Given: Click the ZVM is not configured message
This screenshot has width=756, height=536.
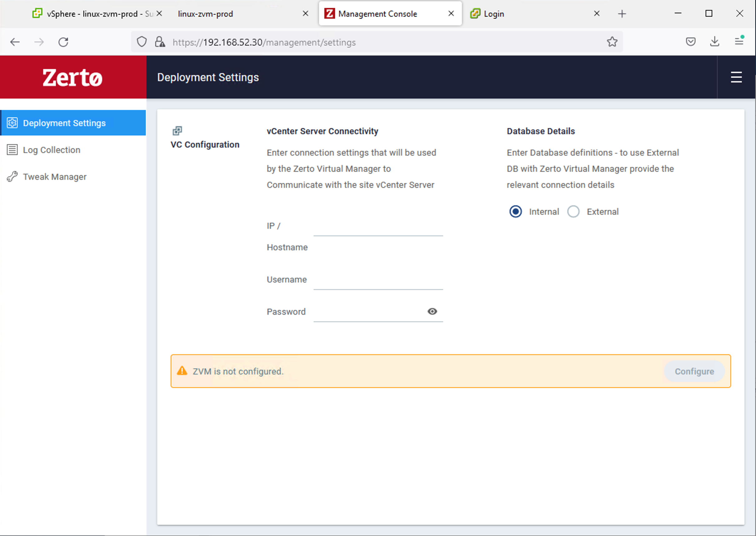Looking at the screenshot, I should click(238, 371).
